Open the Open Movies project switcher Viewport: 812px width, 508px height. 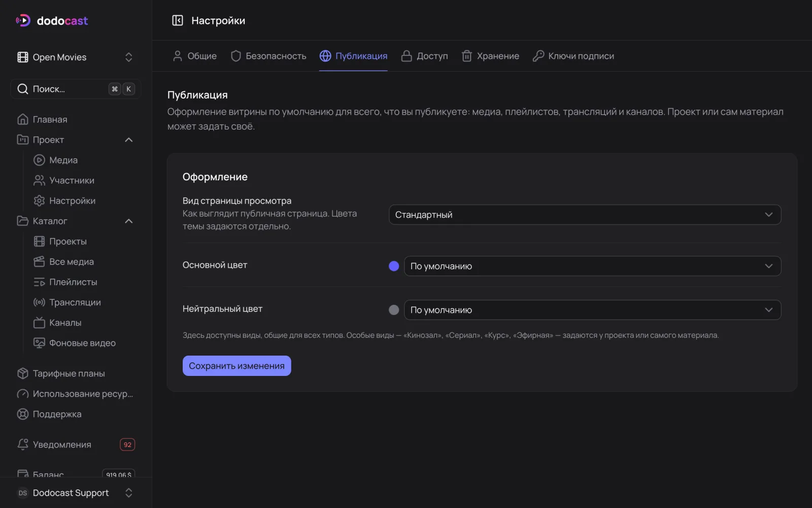point(76,57)
